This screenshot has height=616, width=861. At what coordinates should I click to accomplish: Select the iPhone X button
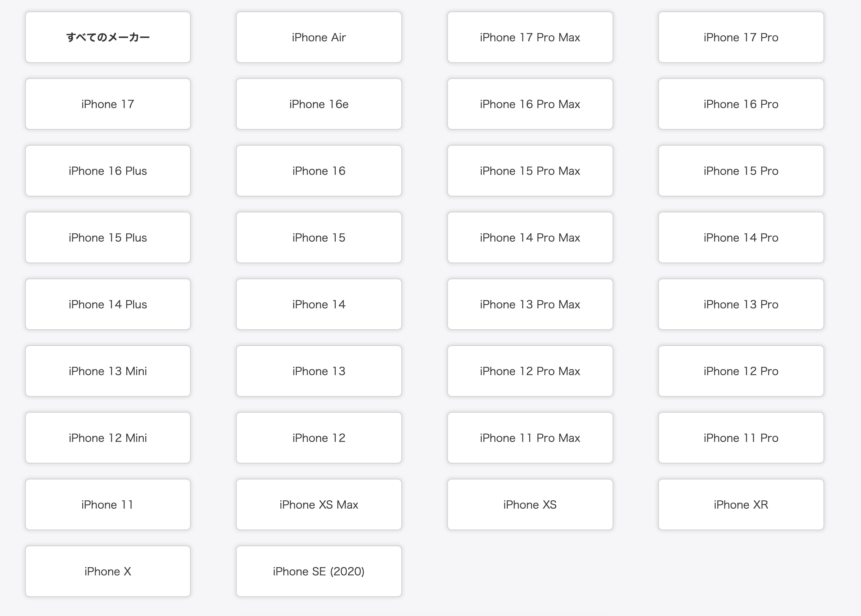108,571
